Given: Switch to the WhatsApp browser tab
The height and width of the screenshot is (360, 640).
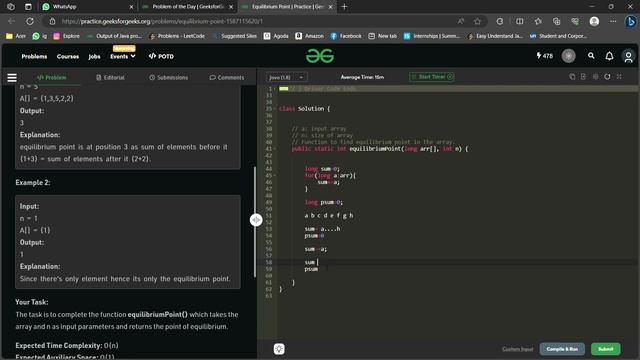Looking at the screenshot, I should [x=87, y=7].
